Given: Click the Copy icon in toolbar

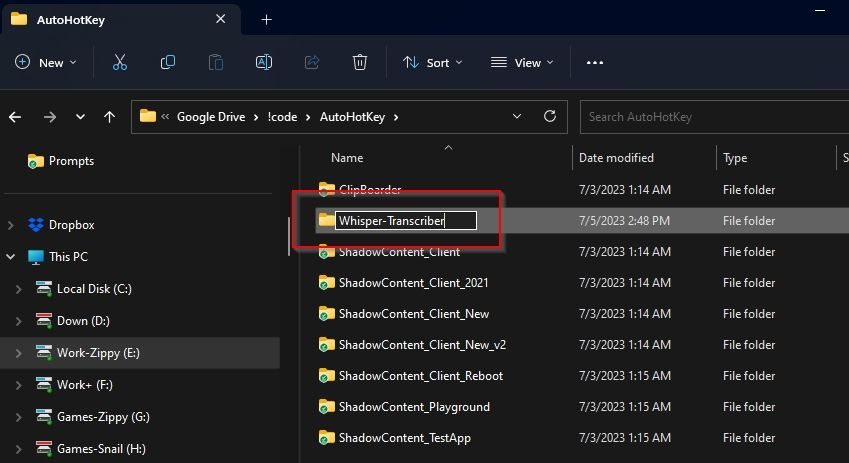Looking at the screenshot, I should [168, 62].
